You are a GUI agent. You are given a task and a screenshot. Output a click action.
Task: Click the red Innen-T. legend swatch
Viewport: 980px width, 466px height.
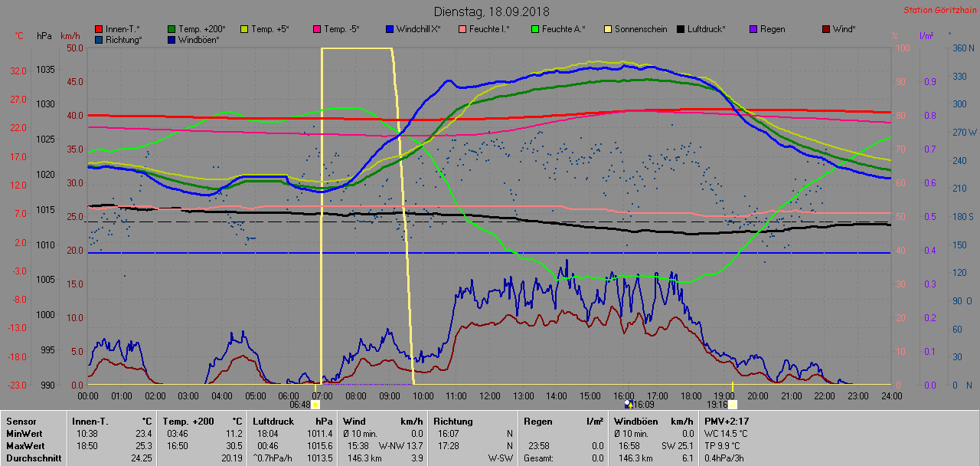coord(98,29)
